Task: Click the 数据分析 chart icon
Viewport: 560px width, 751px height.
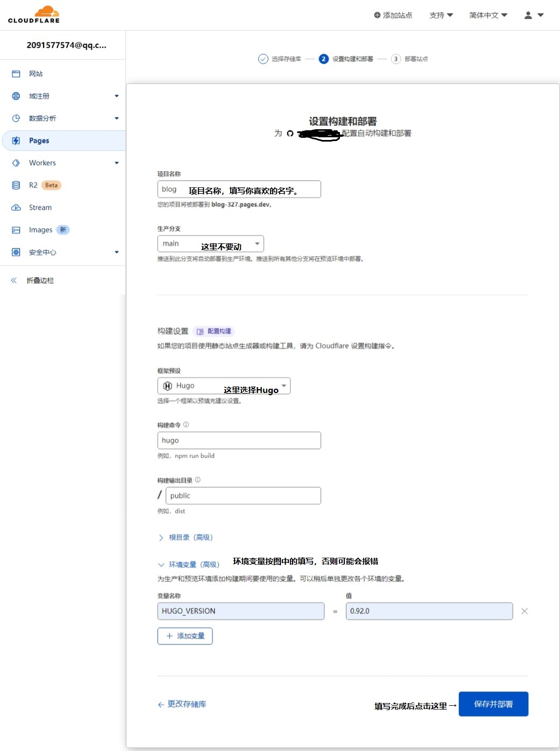Action: tap(16, 118)
